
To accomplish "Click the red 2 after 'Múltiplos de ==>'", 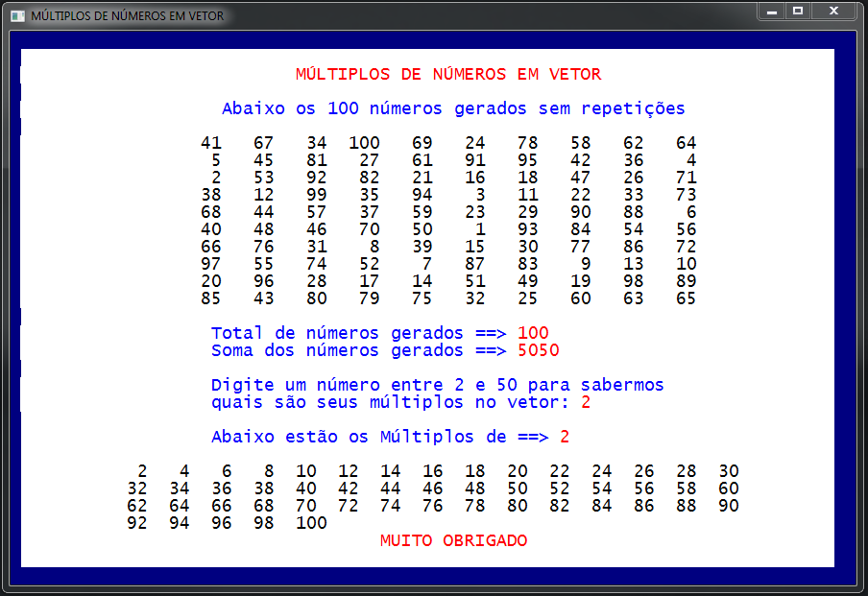I will [x=565, y=437].
